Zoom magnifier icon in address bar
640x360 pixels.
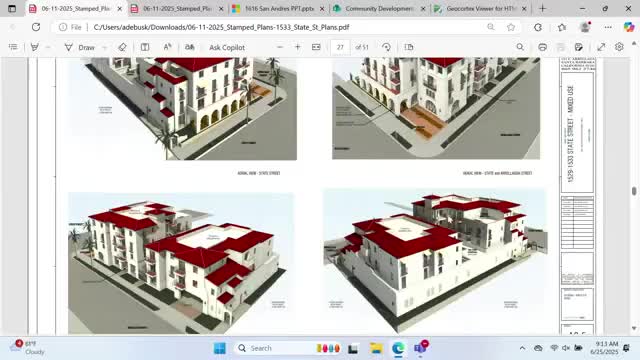coord(491,27)
